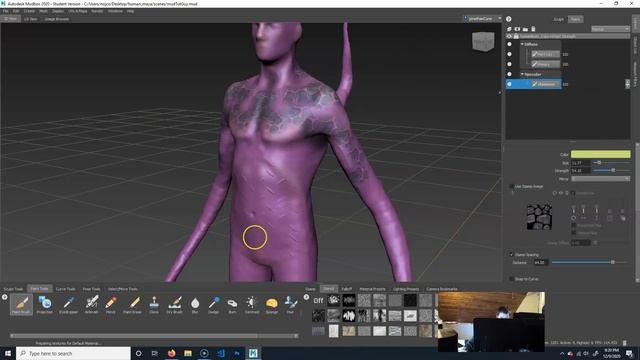640x360 pixels.
Task: Open Visual Studio Code from taskbar
Action: (x=220, y=353)
